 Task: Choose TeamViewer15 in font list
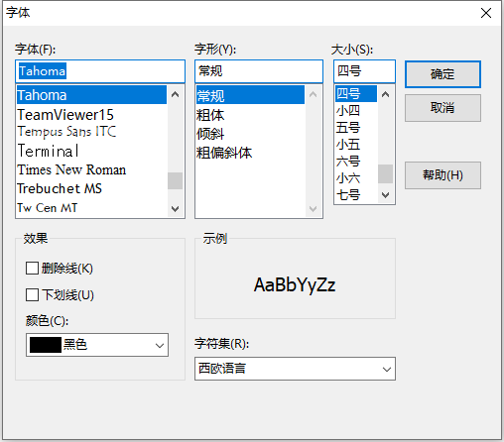click(x=65, y=115)
